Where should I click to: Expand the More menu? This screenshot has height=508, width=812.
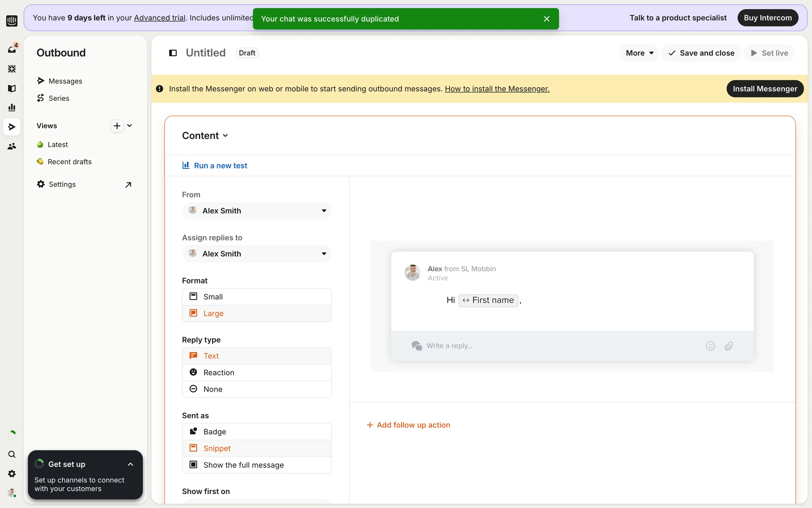point(639,53)
